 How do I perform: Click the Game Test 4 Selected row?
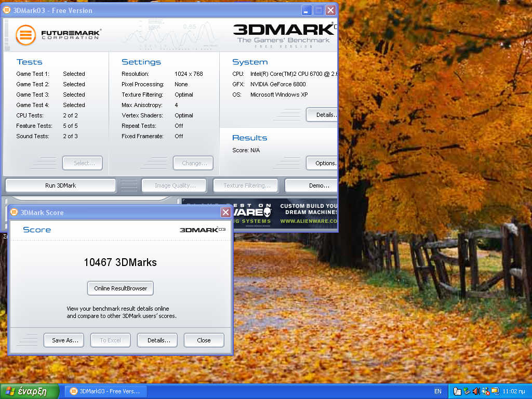[x=50, y=105]
